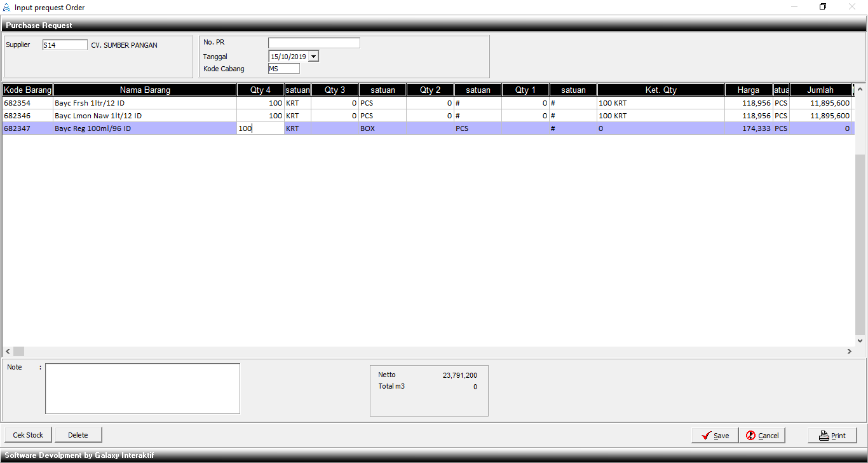
Task: Click the Save button with checkmark icon
Action: click(x=715, y=436)
